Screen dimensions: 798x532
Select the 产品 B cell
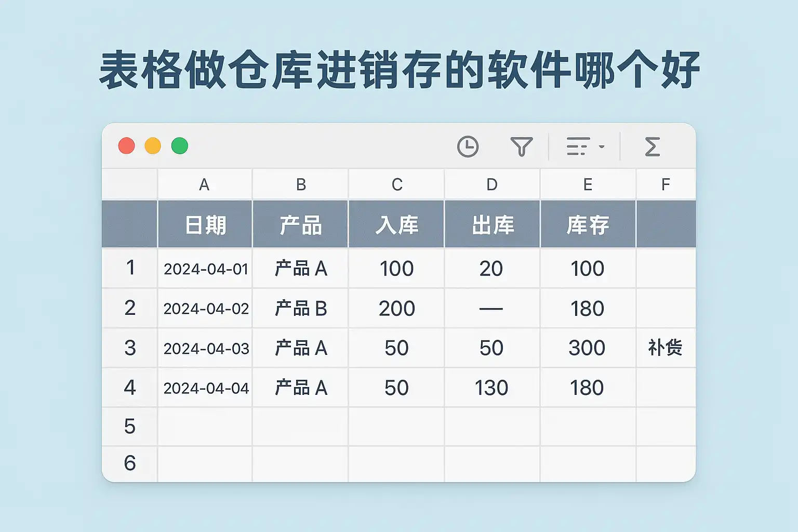301,309
